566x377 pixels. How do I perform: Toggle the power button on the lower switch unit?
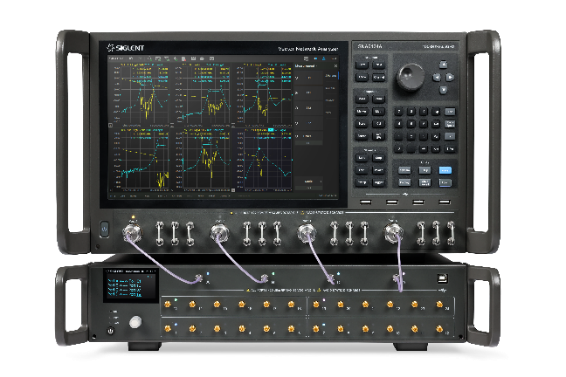coord(111,330)
